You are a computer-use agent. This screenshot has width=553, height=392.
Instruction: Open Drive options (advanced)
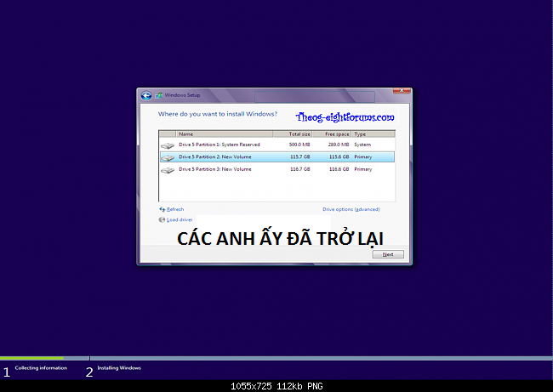click(351, 209)
